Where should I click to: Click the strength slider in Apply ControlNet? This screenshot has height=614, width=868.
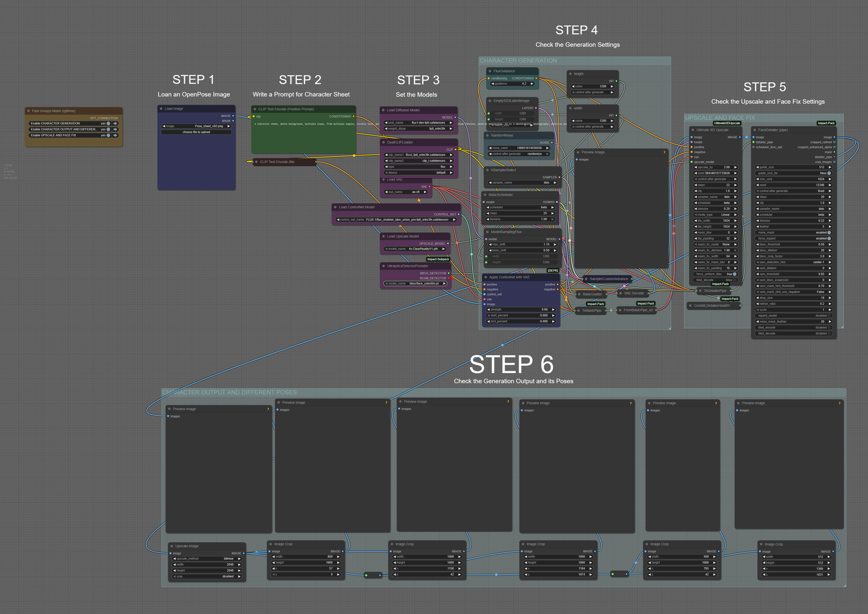click(521, 310)
